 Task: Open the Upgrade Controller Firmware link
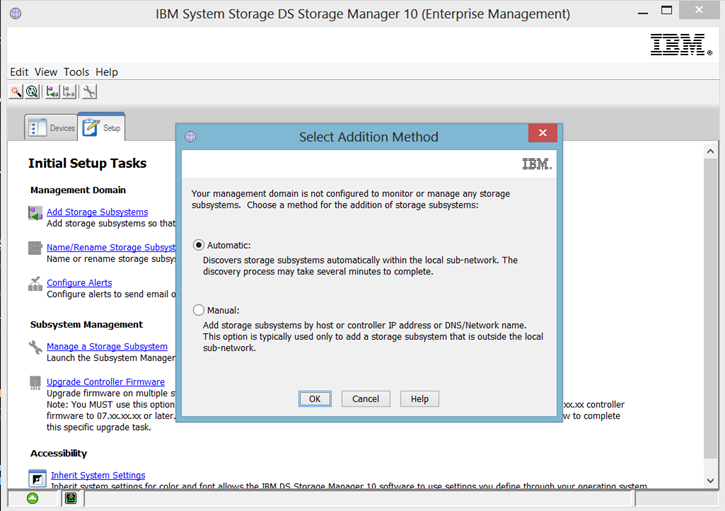105,382
